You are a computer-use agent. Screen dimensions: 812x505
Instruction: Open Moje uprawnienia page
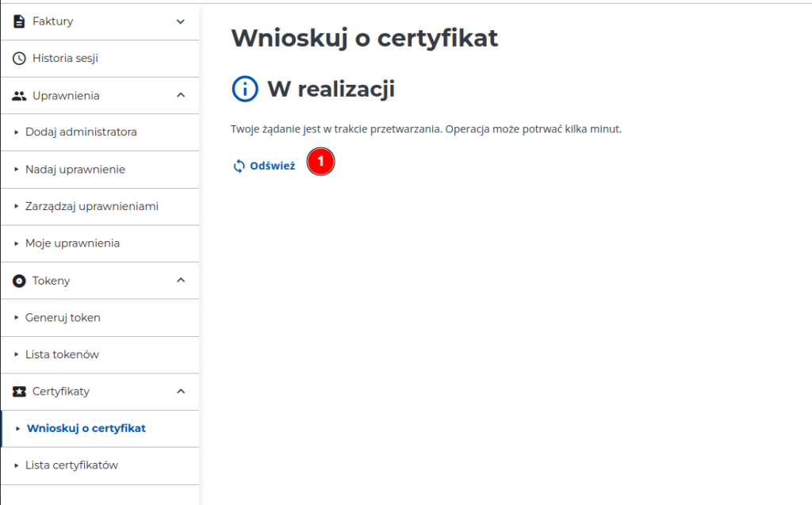click(72, 243)
